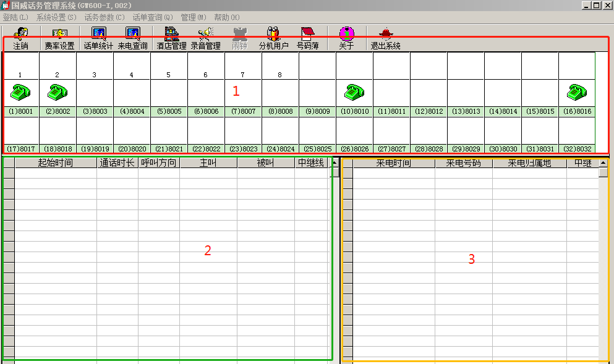The width and height of the screenshot is (614, 364).
Task: Select extension label (14)8014
Action: tap(503, 111)
